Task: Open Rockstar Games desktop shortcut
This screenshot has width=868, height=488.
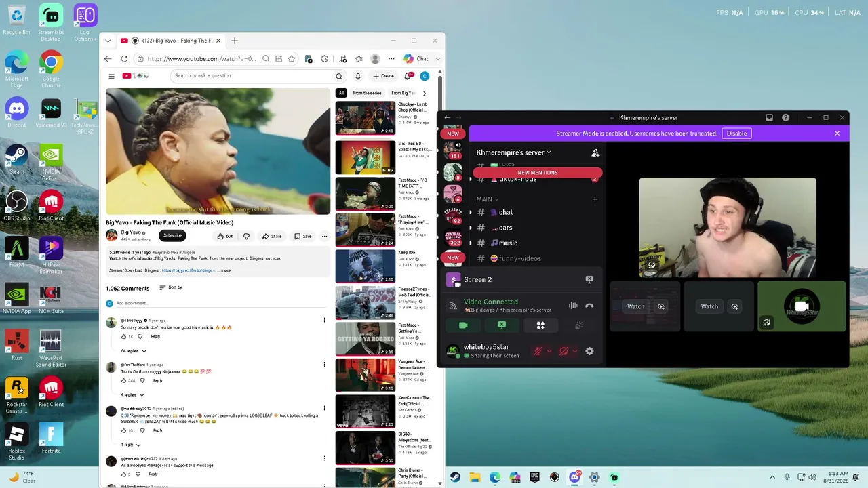Action: click(17, 396)
